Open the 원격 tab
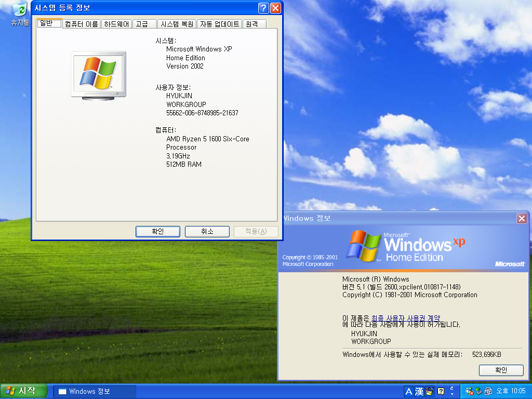532x399 pixels. [254, 24]
